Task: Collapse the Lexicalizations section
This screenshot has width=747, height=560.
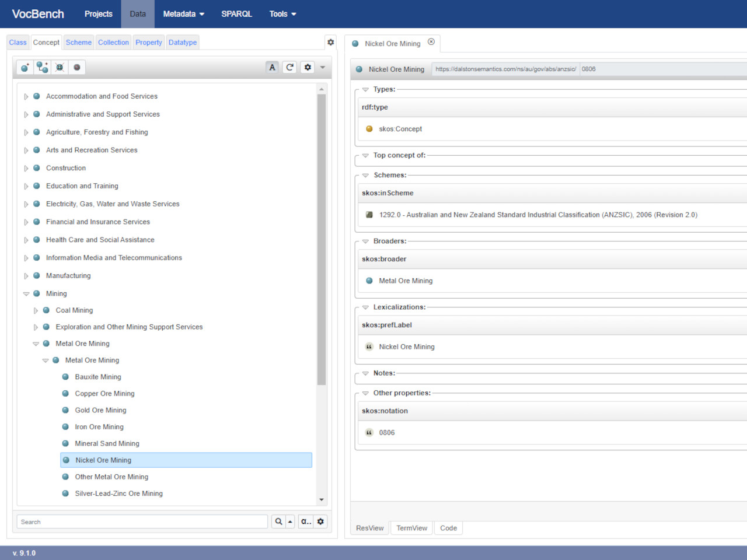Action: [365, 307]
